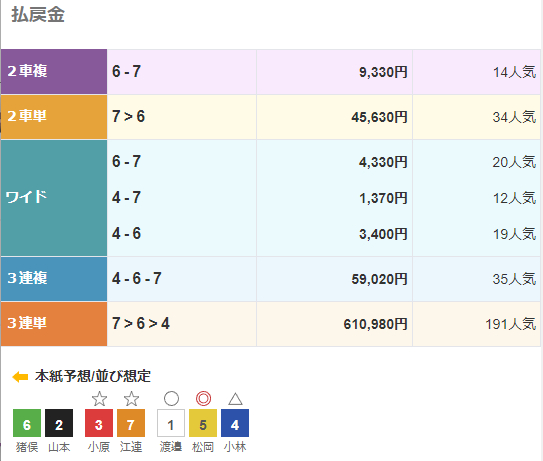Click the 3連複 bet type label
543x461 pixels.
tap(27, 278)
